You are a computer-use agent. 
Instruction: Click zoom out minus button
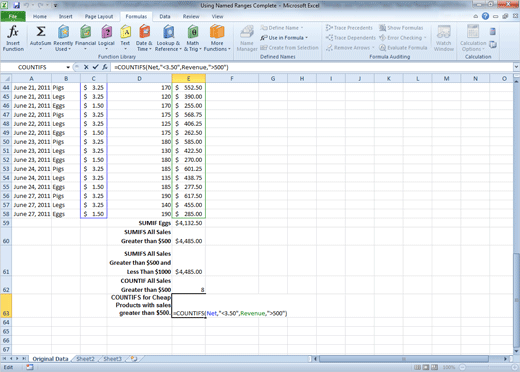coord(463,367)
